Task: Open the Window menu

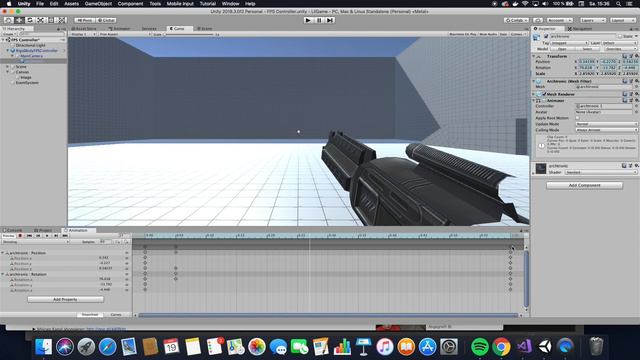Action: [230, 4]
